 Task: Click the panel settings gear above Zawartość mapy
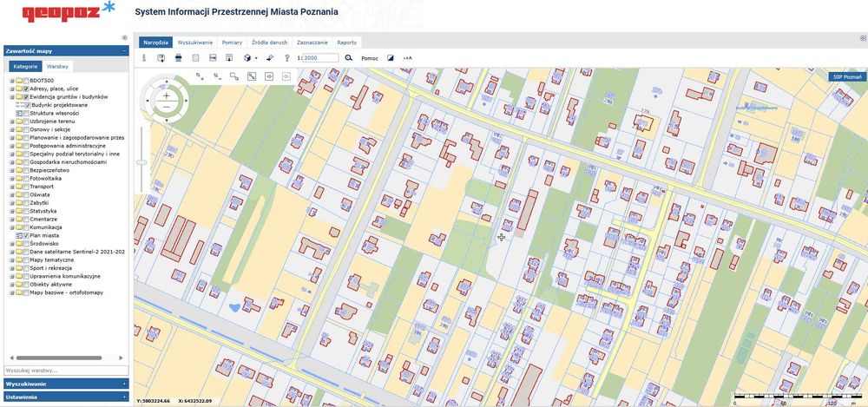(124, 37)
